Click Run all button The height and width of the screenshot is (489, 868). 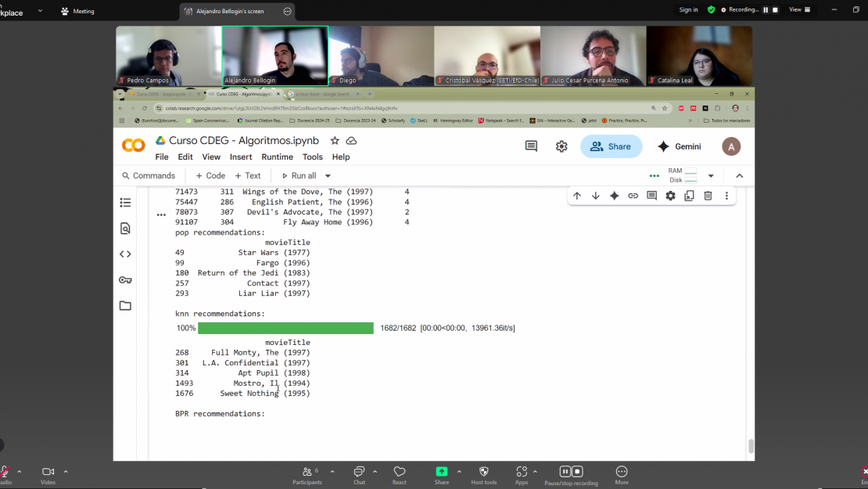point(299,175)
